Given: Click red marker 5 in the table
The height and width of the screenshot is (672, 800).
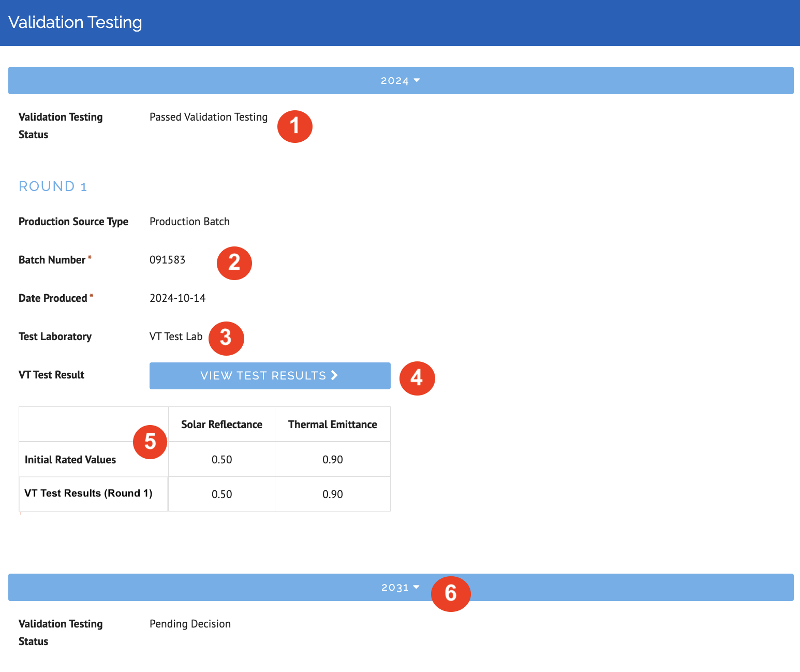Looking at the screenshot, I should pyautogui.click(x=150, y=442).
